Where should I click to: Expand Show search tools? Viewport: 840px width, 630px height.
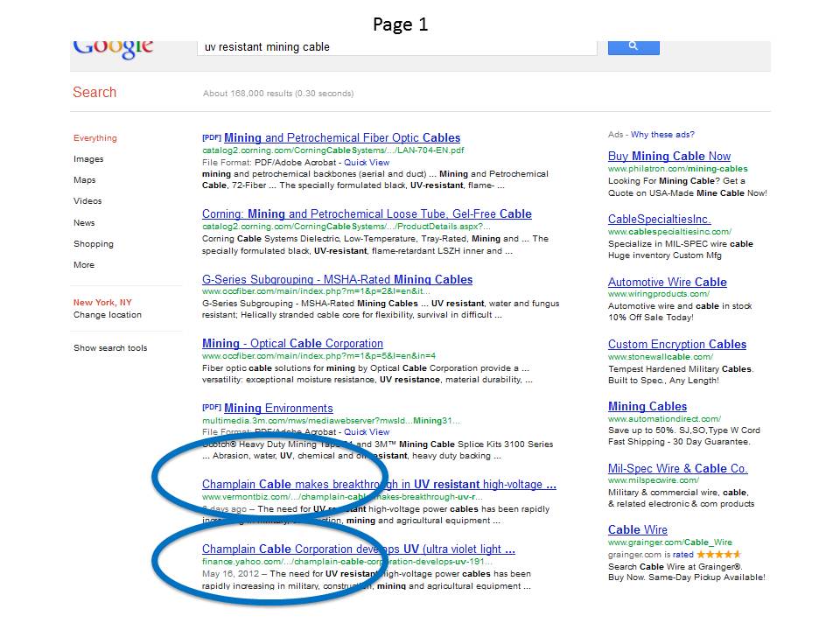click(x=110, y=347)
